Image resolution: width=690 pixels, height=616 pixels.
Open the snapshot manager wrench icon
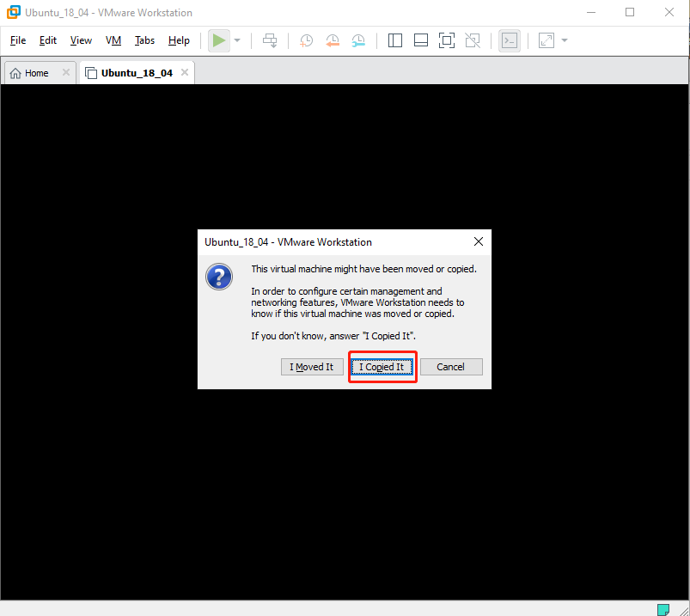point(358,40)
